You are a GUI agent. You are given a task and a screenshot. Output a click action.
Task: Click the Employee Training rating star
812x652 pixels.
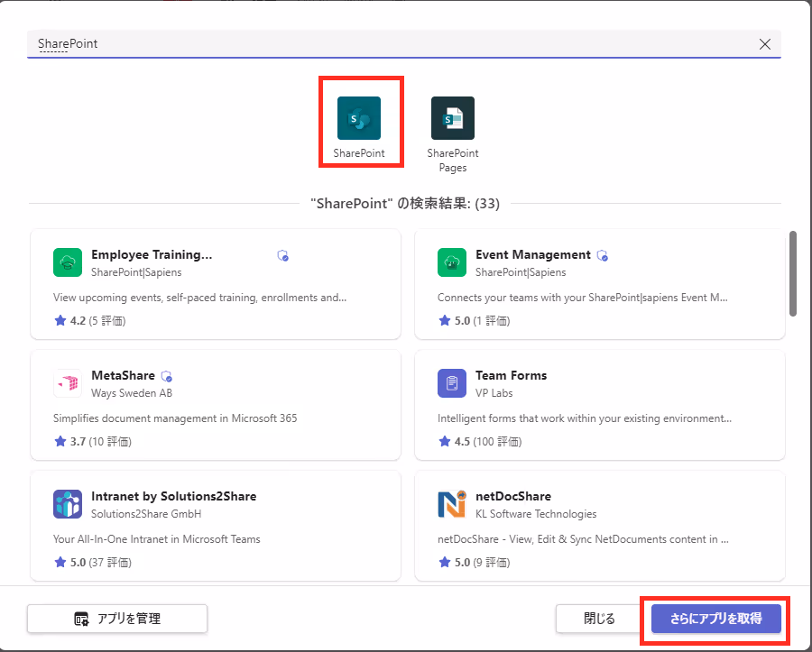click(x=60, y=320)
